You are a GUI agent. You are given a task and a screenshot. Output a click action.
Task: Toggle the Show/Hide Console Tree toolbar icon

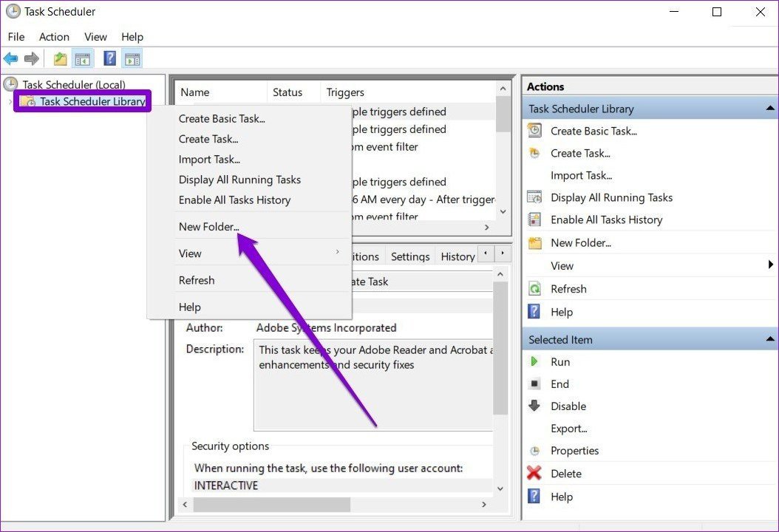83,58
